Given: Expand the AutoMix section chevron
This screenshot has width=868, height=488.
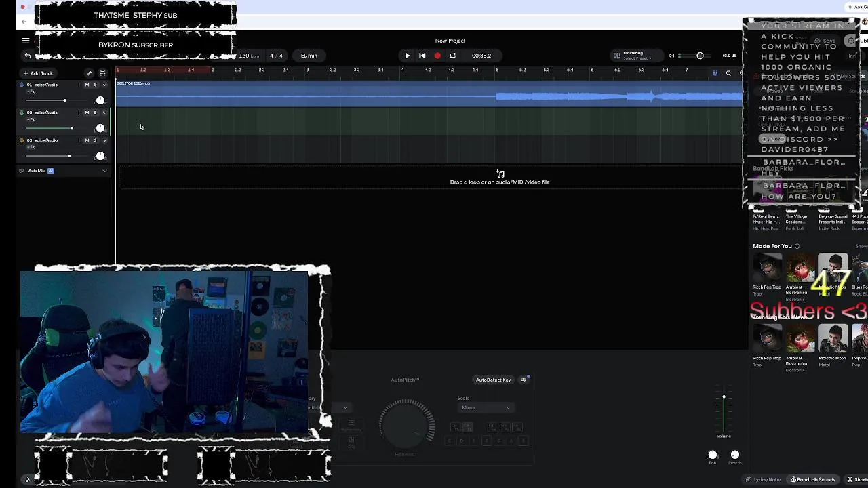Looking at the screenshot, I should coord(104,171).
